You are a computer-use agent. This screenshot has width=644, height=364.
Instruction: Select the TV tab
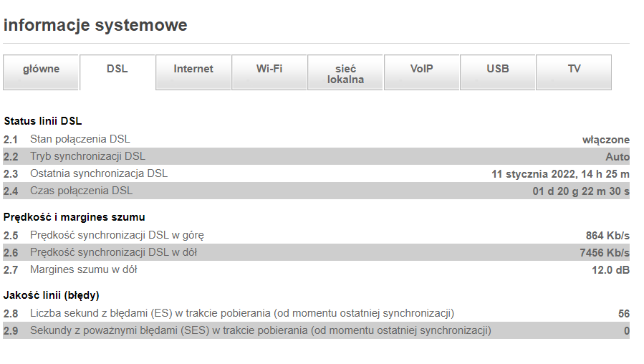[574, 70]
